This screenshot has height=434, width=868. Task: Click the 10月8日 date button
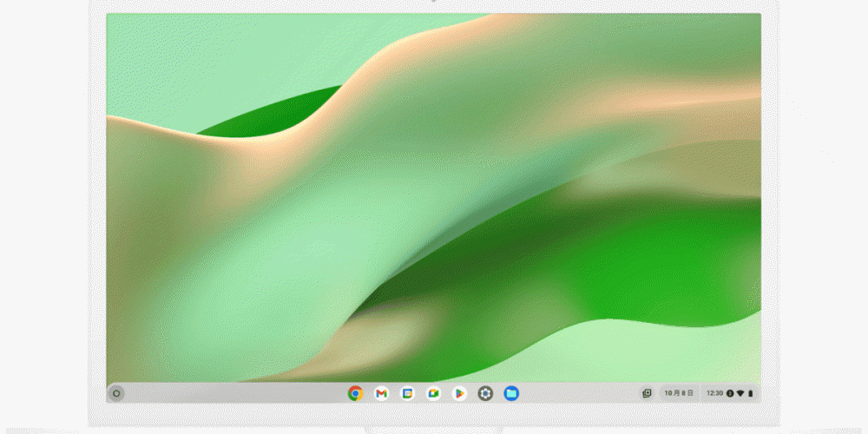[679, 393]
